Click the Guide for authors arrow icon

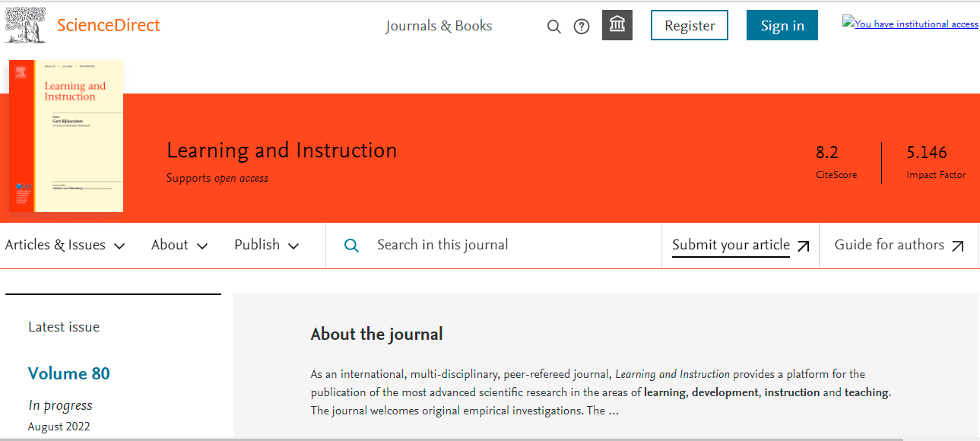pyautogui.click(x=958, y=246)
